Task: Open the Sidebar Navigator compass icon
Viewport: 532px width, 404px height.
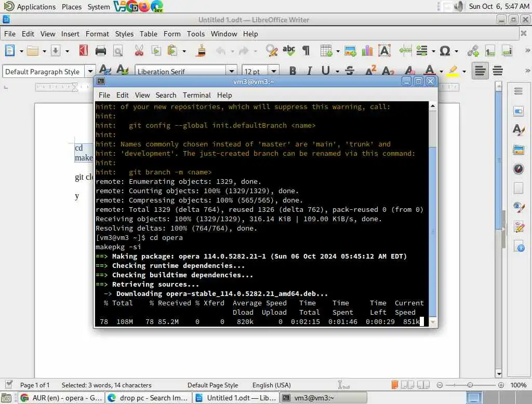Action: pos(518,169)
